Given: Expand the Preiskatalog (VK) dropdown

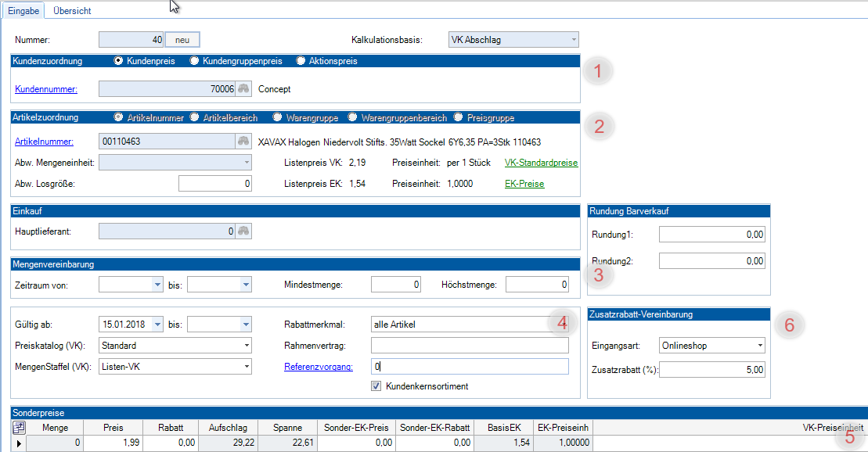Looking at the screenshot, I should click(x=247, y=345).
